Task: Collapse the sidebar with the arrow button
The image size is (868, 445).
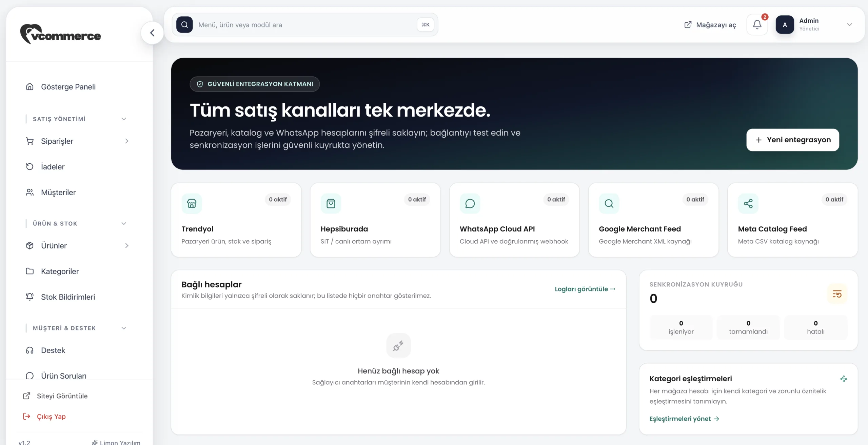Action: [152, 33]
